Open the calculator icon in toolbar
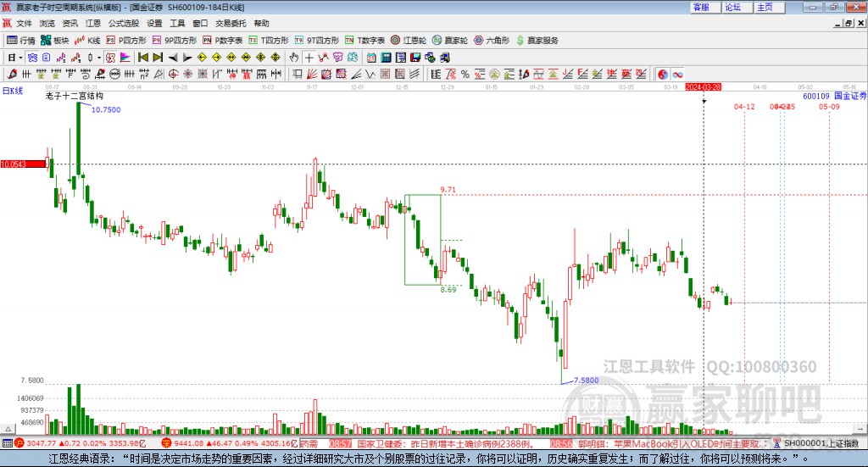 click(x=386, y=57)
